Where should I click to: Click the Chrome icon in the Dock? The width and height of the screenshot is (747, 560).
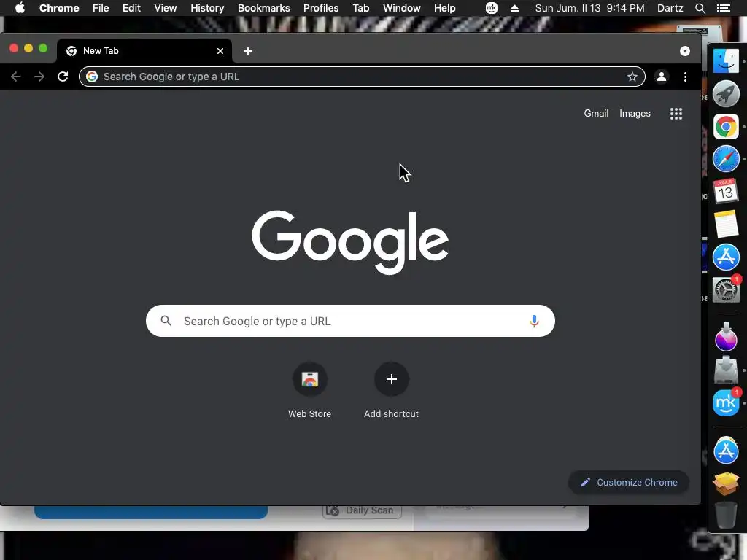coord(726,127)
